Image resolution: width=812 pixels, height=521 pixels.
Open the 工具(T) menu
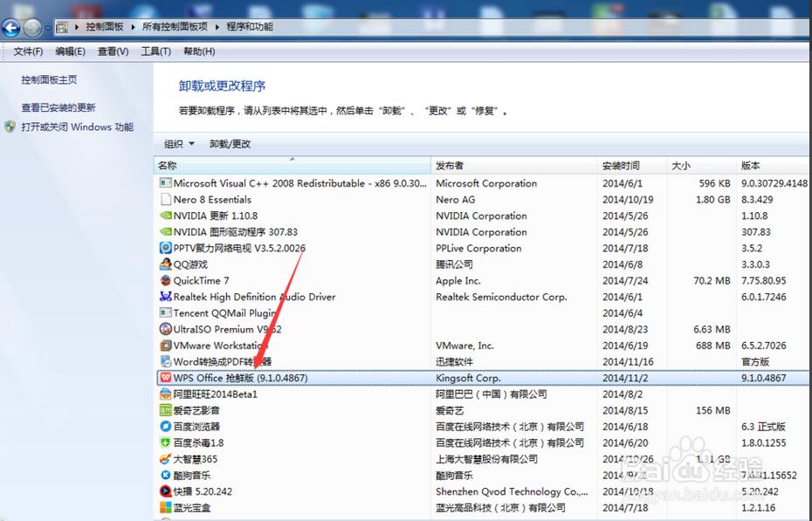pyautogui.click(x=156, y=51)
